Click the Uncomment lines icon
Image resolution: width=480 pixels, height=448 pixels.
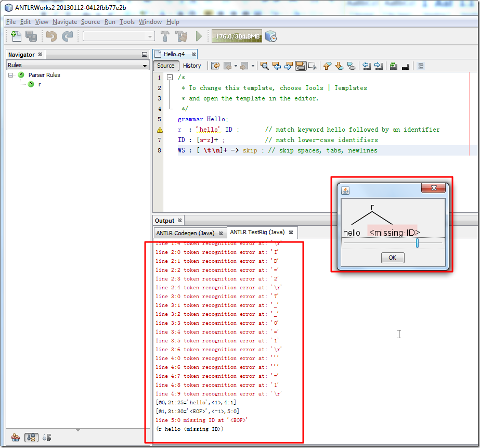click(406, 66)
